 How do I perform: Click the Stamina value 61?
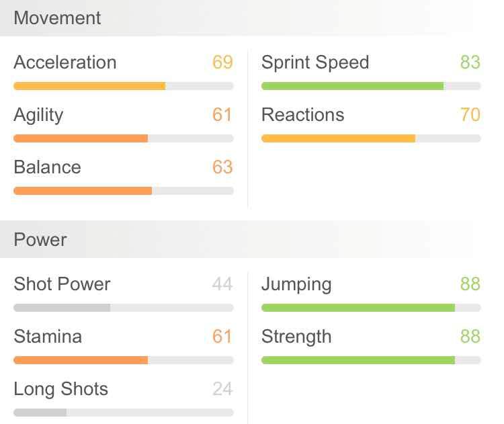(222, 337)
